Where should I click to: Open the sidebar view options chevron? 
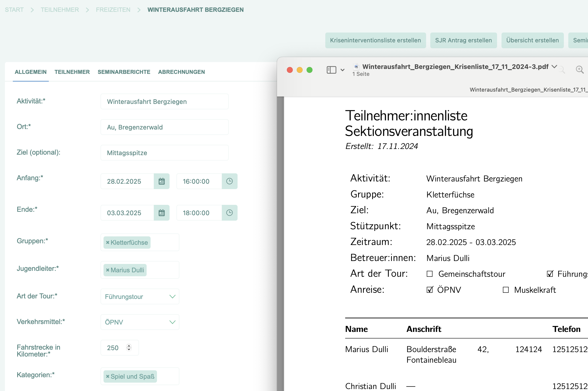[342, 70]
